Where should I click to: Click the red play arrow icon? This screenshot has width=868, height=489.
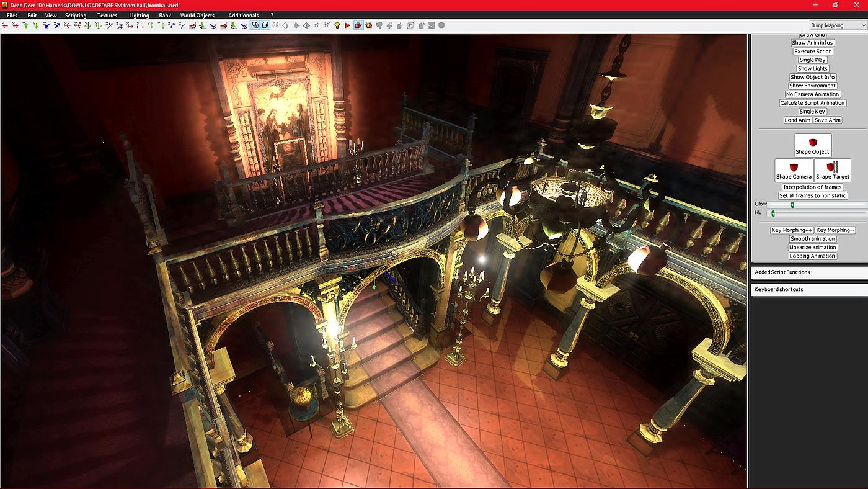348,25
